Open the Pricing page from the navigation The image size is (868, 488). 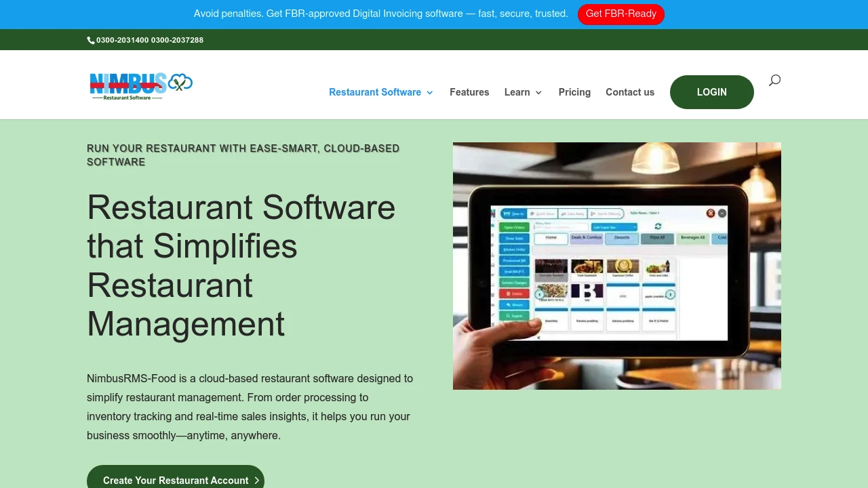click(574, 92)
